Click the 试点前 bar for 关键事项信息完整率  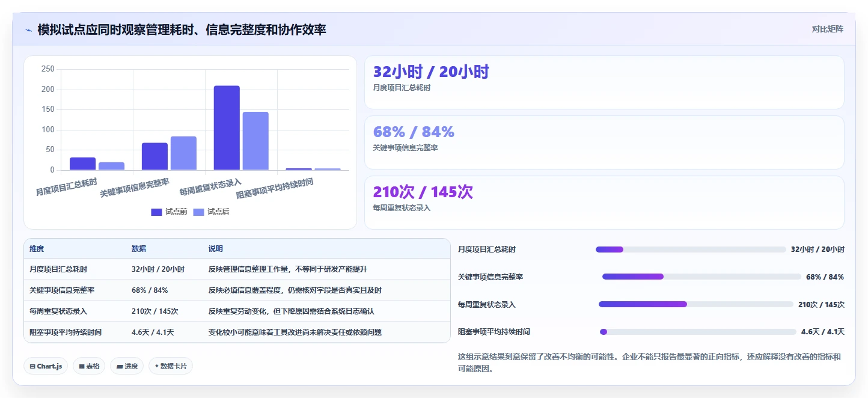coord(155,156)
